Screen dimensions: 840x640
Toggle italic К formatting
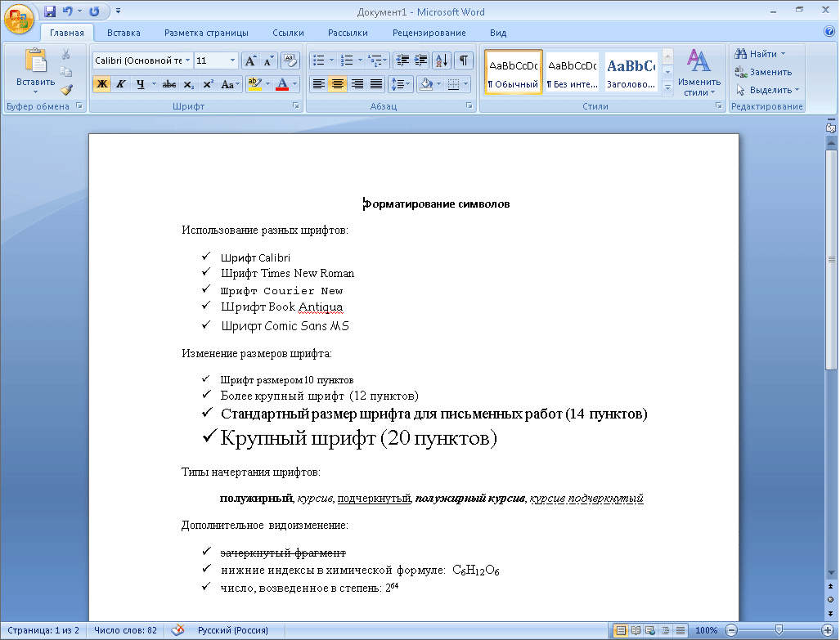pos(121,84)
